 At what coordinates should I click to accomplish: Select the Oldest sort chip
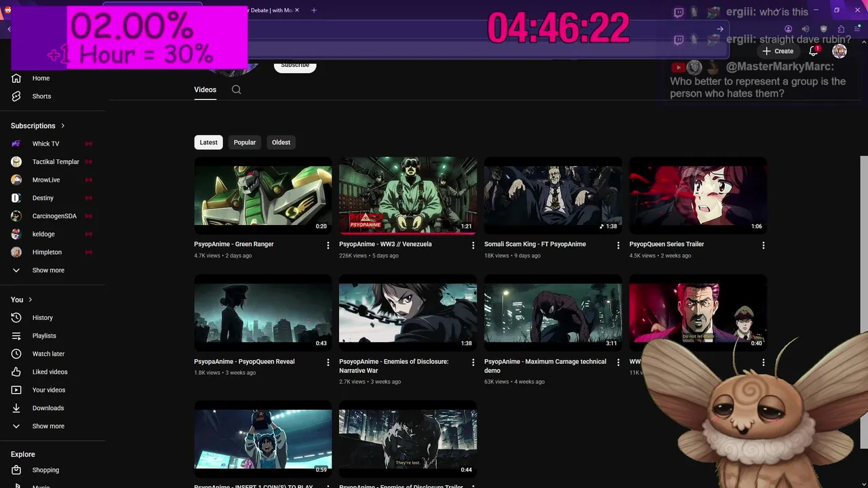[281, 142]
